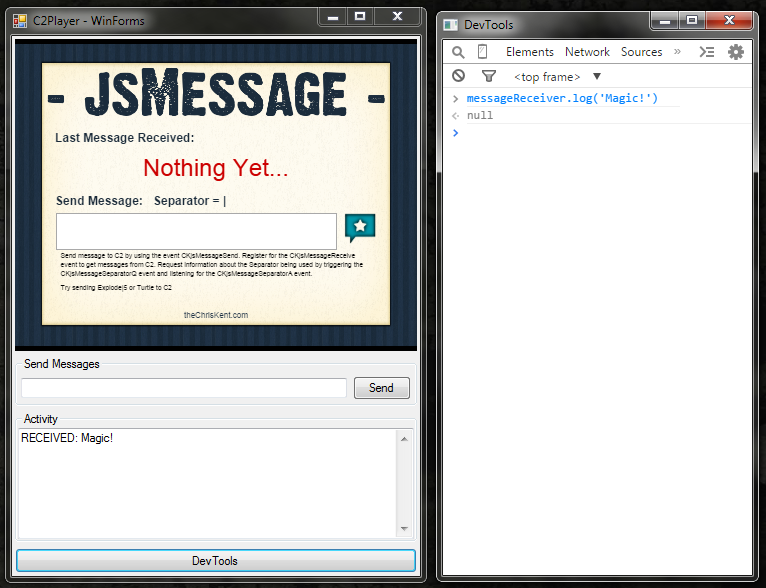766x588 pixels.
Task: Click the Send button
Action: click(381, 388)
